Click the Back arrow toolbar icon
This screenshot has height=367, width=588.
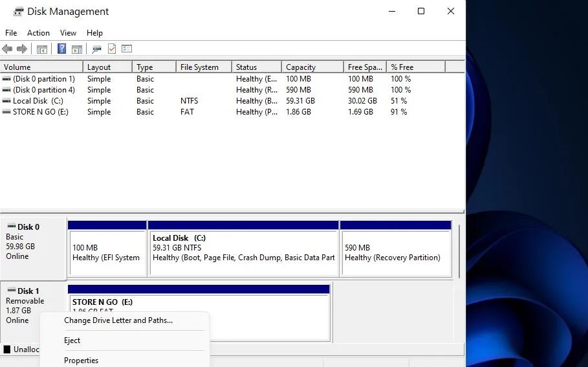pos(7,49)
